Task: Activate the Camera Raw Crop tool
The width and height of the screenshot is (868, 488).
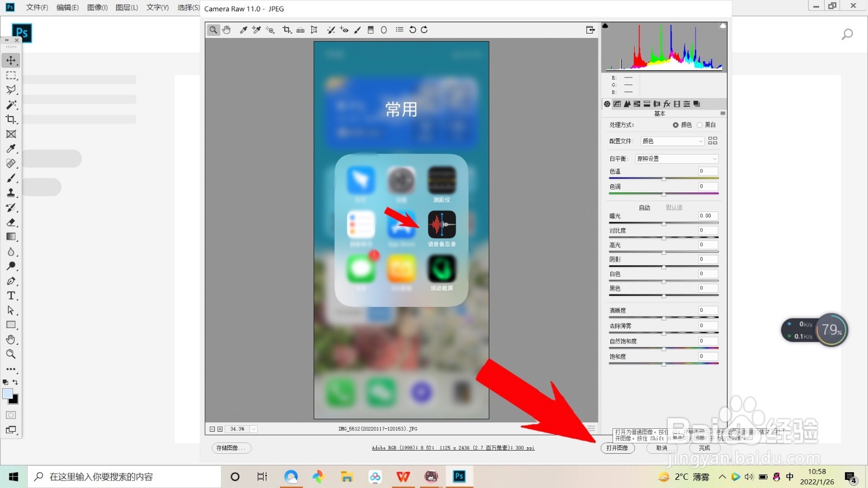Action: (x=287, y=30)
